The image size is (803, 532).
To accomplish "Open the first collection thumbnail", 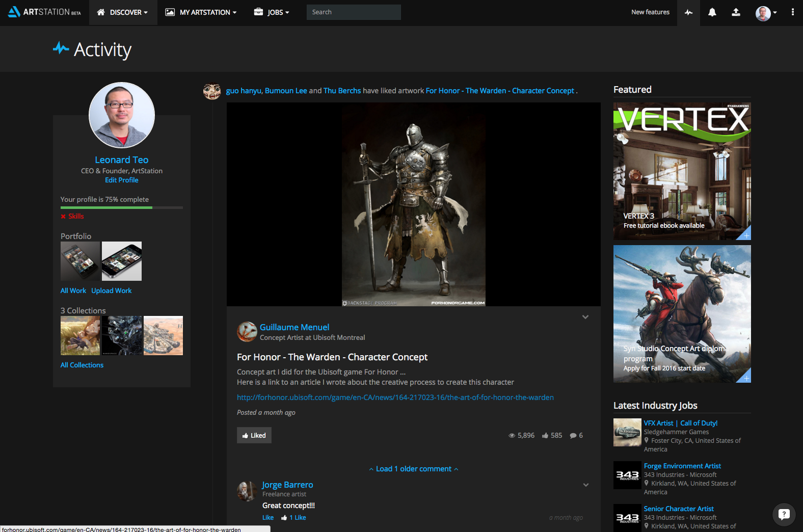I will 81,335.
